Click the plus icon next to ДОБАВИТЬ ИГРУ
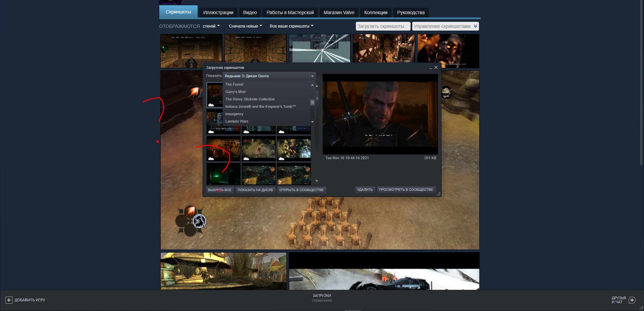 [x=9, y=300]
